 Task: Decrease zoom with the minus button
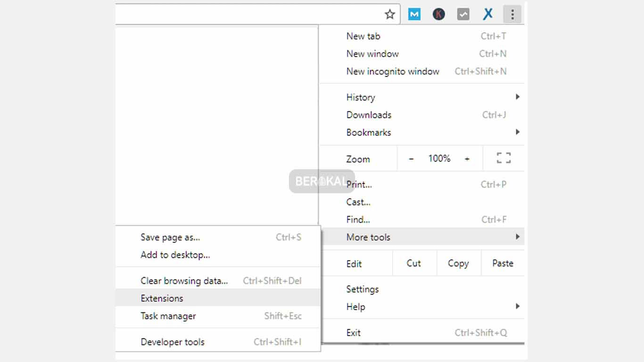click(x=411, y=159)
